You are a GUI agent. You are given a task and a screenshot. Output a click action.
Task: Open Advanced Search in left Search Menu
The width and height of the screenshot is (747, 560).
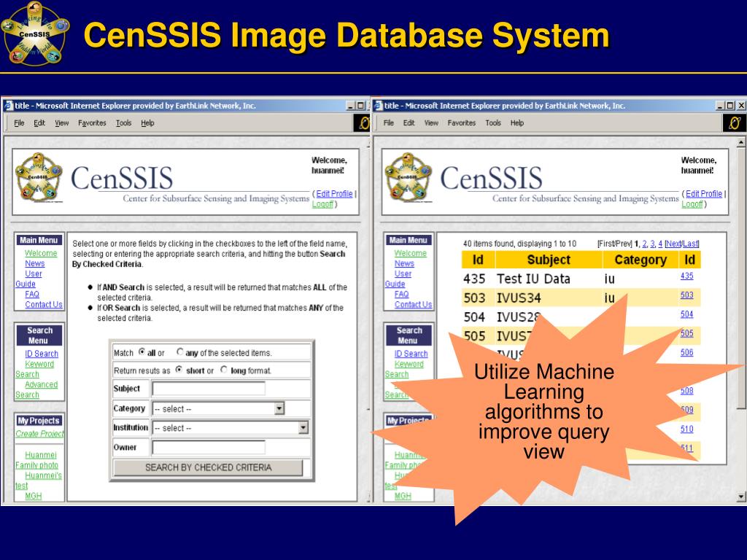36,389
